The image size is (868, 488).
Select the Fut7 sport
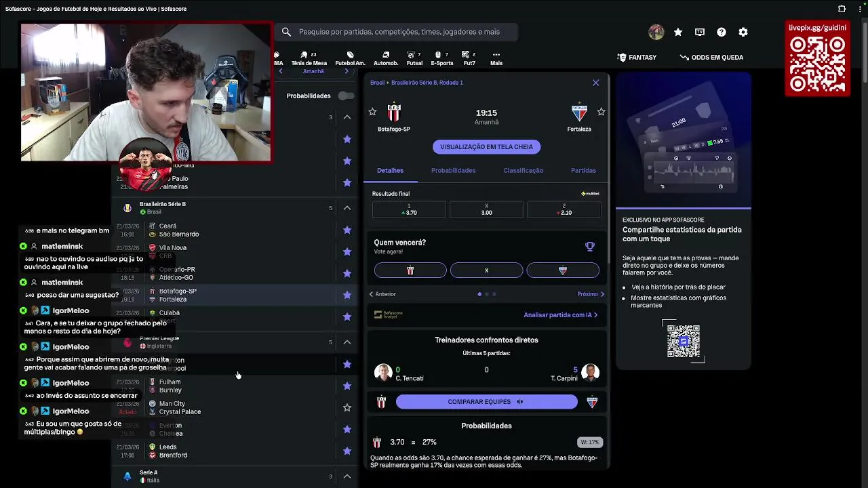pos(469,58)
